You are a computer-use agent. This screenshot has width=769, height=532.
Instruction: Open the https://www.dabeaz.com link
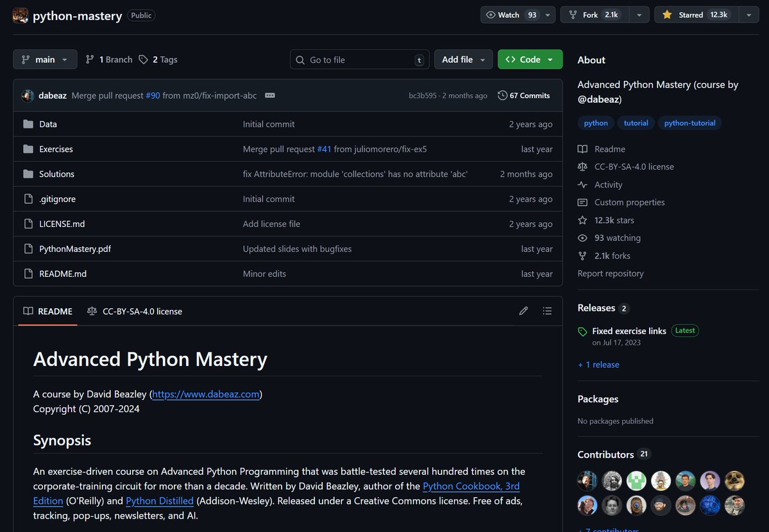[x=205, y=394]
